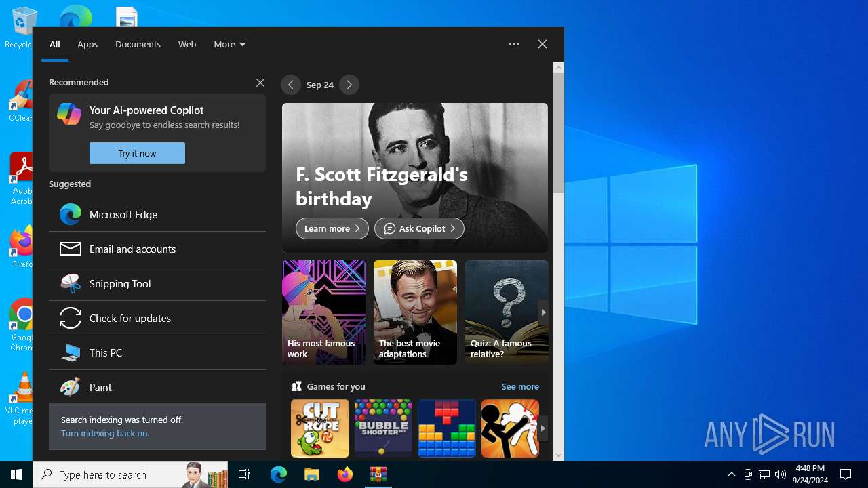Viewport: 868px width, 488px height.
Task: Go to next day after Sep 24
Action: pyautogui.click(x=349, y=85)
